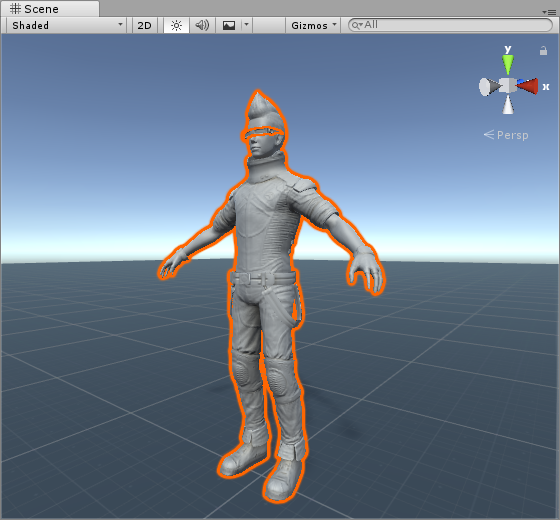Viewport: 560px width, 520px height.
Task: Open the Gizmos dropdown menu
Action: pos(313,25)
